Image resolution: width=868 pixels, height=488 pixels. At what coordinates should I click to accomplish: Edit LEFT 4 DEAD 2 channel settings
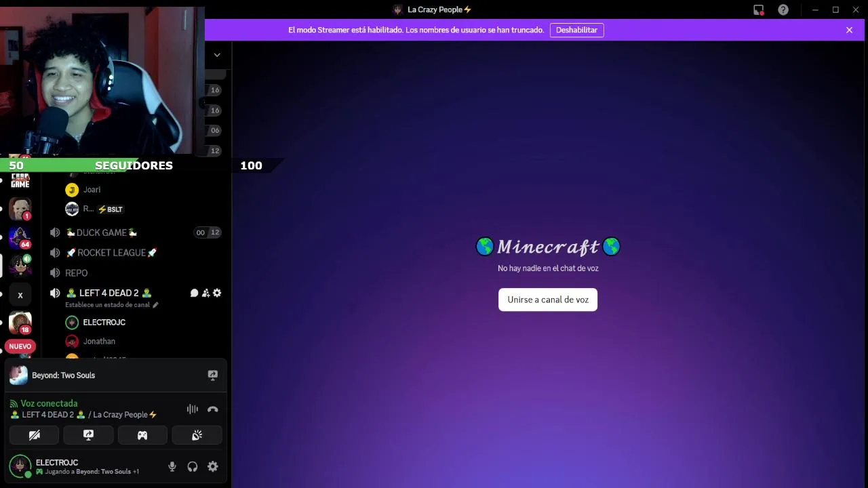pos(217,293)
